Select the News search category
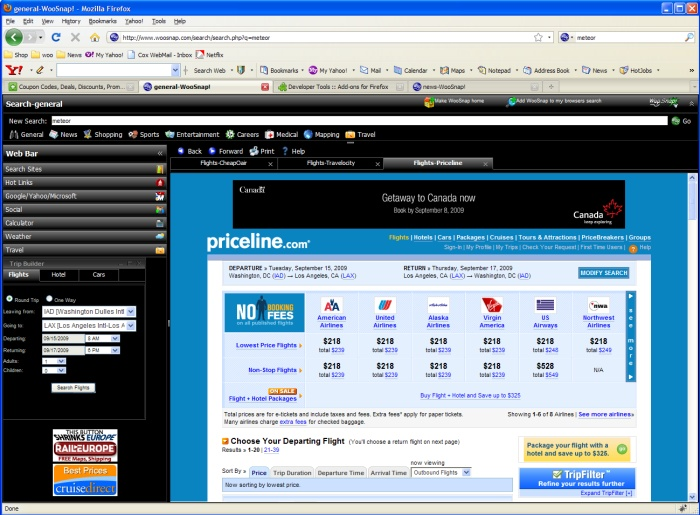Screen dimensions: 700x515 click(x=63, y=134)
